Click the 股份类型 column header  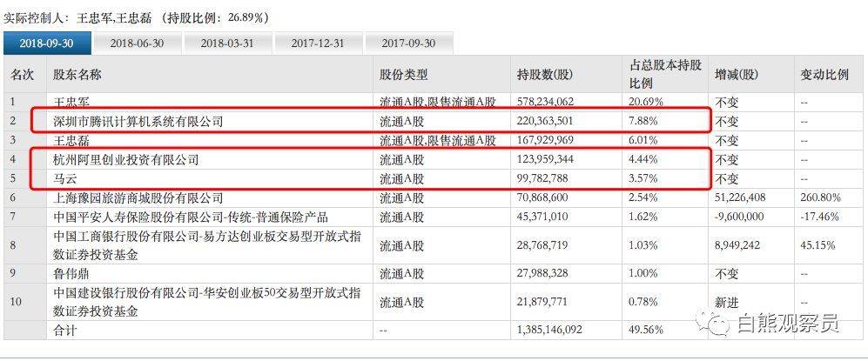(x=404, y=75)
